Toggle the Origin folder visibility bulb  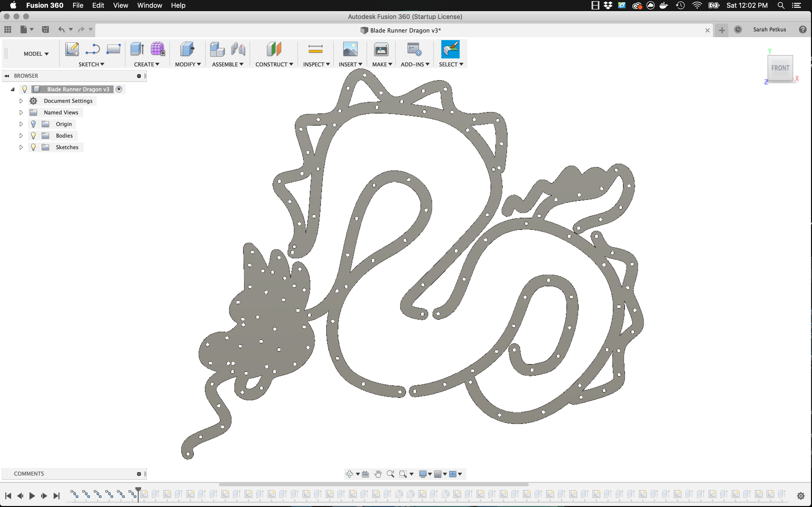click(33, 124)
